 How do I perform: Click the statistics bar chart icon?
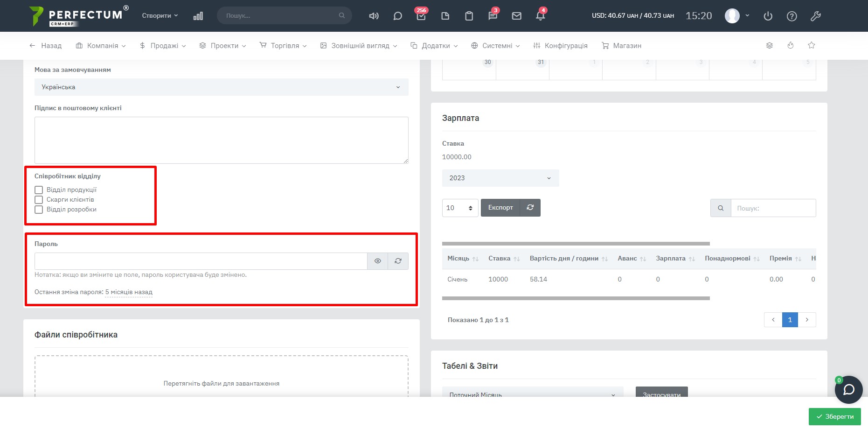[198, 16]
